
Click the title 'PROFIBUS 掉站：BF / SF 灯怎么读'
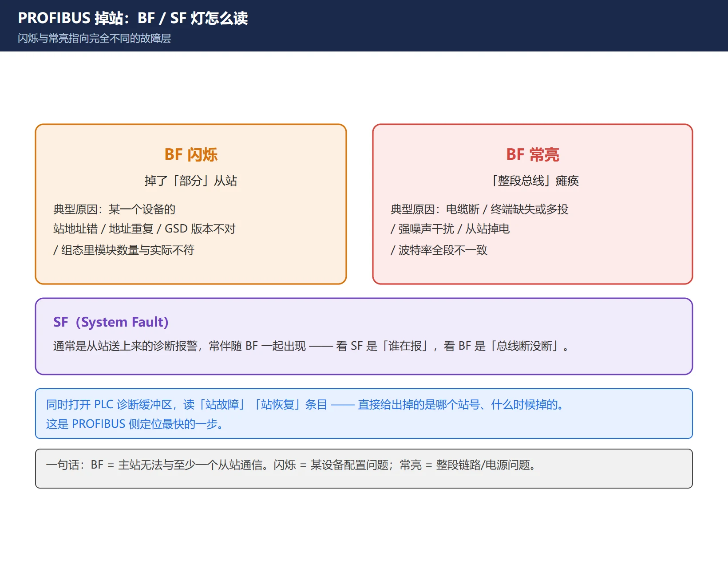(x=133, y=18)
